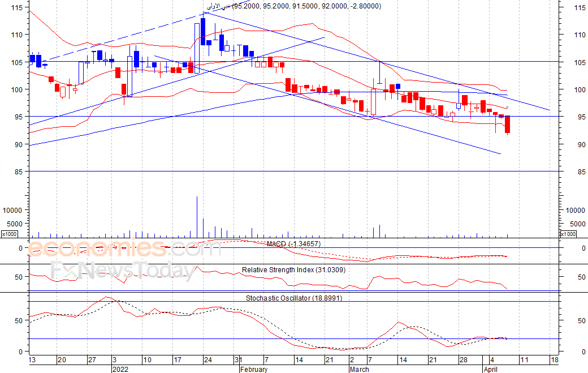Image resolution: width=588 pixels, height=373 pixels.
Task: Click the left x1000 volume scale box
Action: point(9,234)
